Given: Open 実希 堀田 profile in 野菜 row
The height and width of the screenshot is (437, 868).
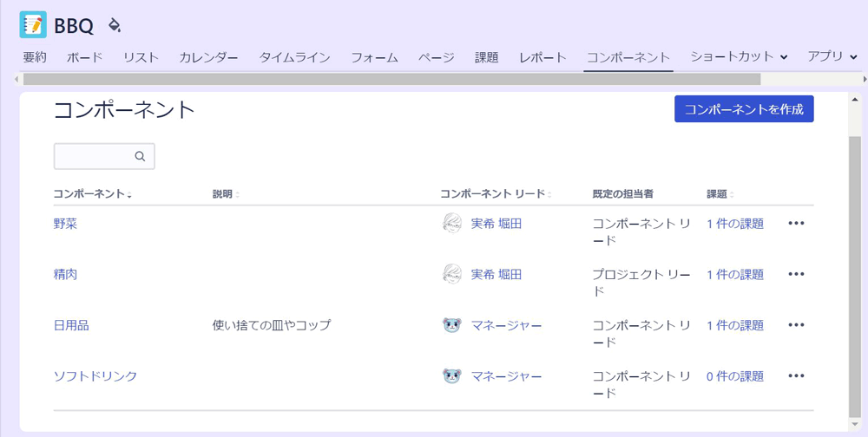Looking at the screenshot, I should (x=496, y=224).
